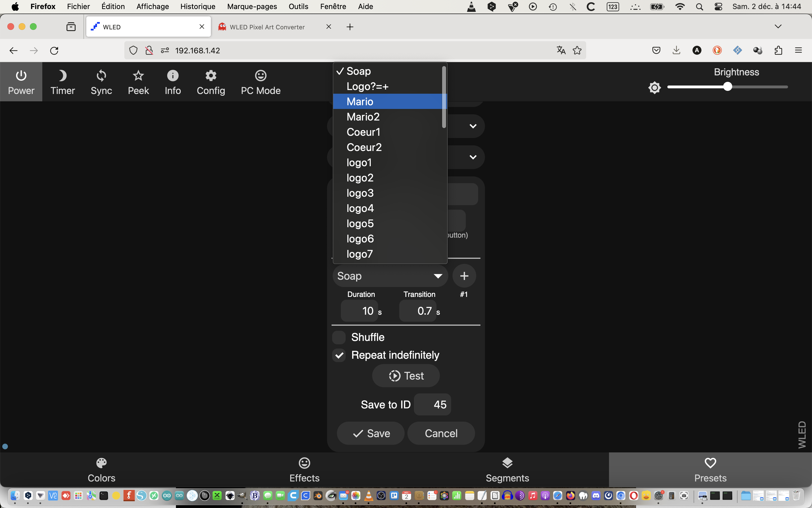Go to the Segments tab
812x508 pixels.
click(x=507, y=470)
